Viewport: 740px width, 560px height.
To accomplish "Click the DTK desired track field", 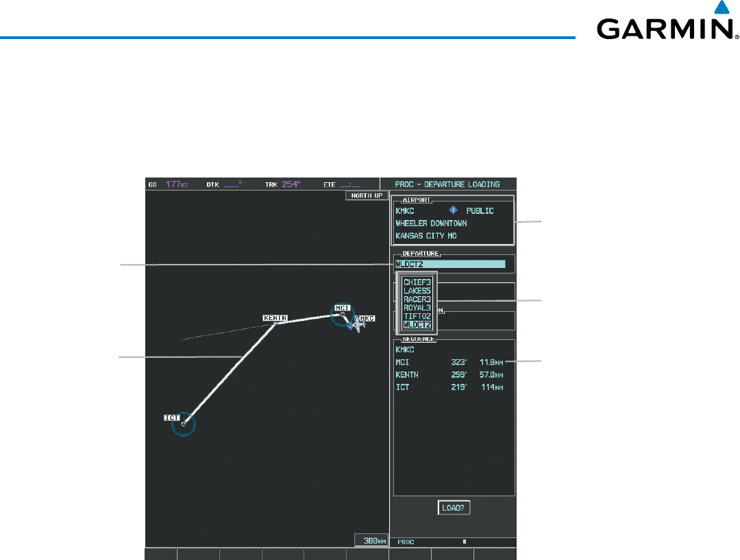I will [224, 184].
